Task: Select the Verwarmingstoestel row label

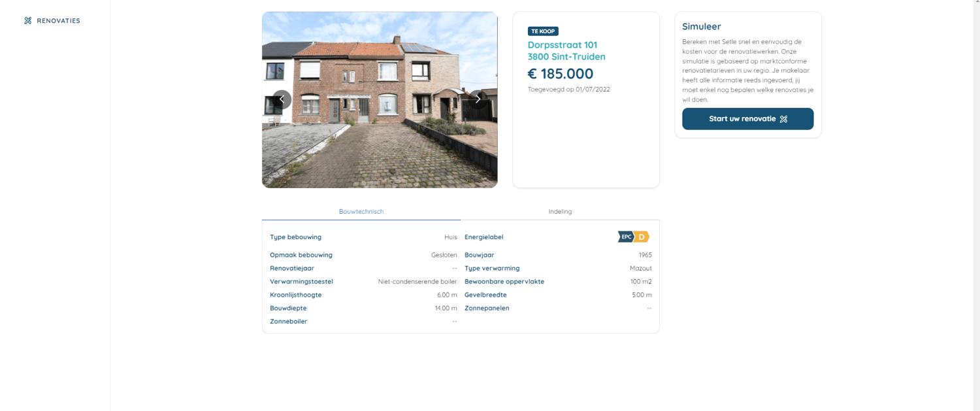Action: [301, 282]
